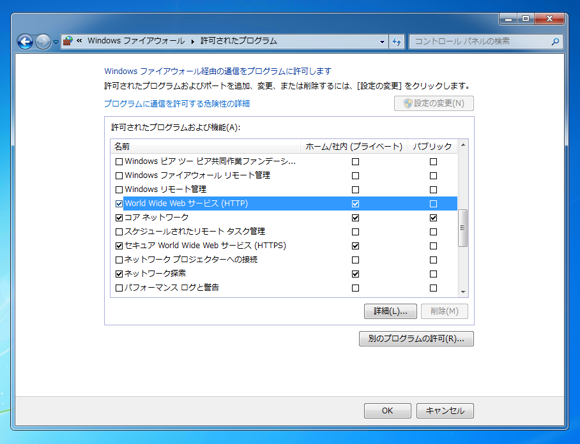Check ネットワーク プロジェクターへの接続 name checkbox
580x444 pixels.
point(119,260)
